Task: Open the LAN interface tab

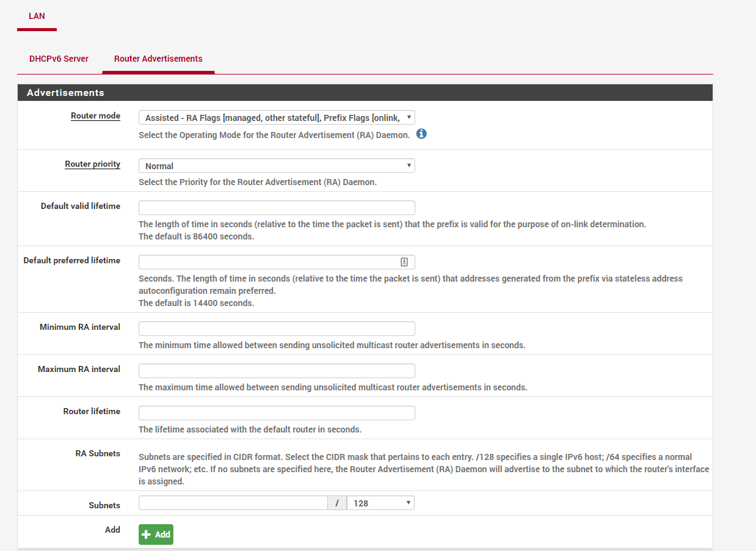Action: coord(37,16)
